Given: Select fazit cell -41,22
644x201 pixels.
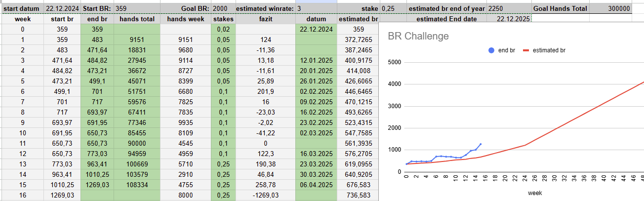Looking at the screenshot, I should click(266, 133).
